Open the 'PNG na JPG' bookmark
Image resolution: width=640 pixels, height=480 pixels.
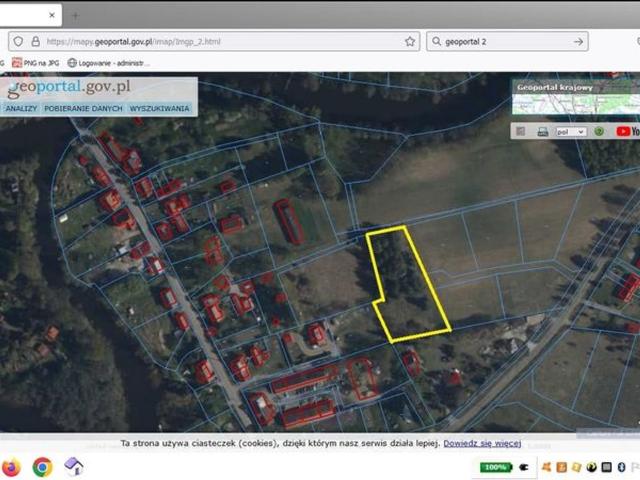(x=38, y=62)
